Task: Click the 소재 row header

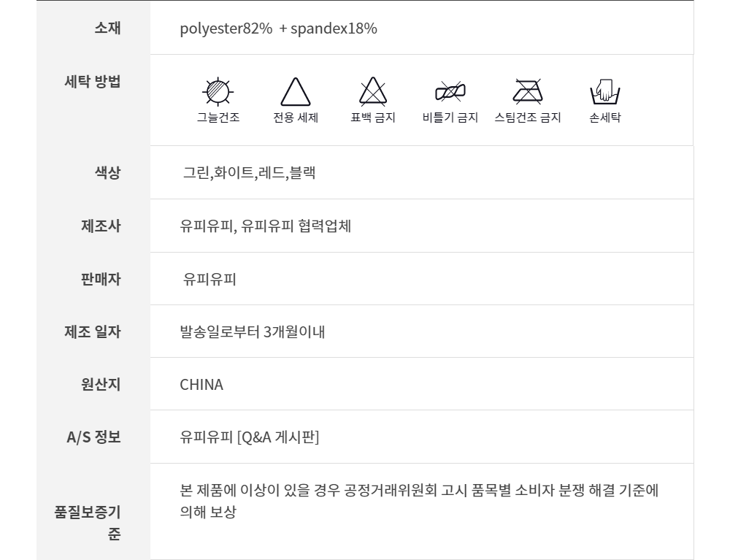Action: point(107,28)
